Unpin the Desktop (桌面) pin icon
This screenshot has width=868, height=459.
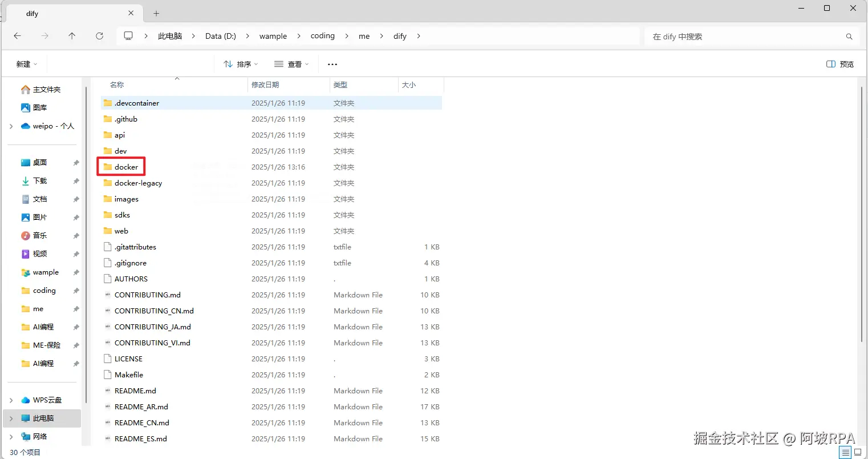click(76, 163)
